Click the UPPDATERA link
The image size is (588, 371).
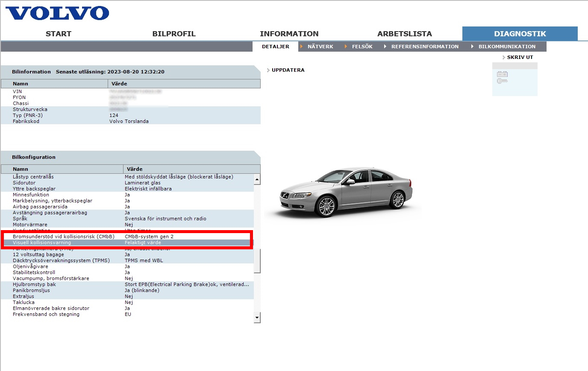[288, 70]
